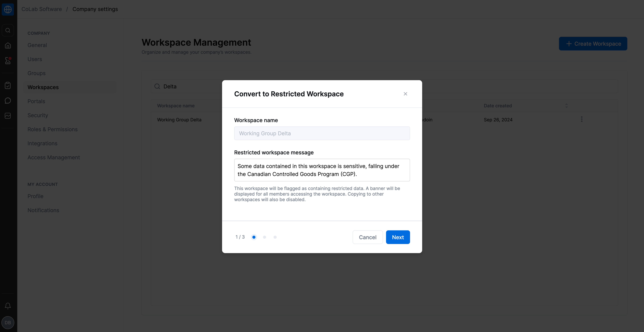Viewport: 644px width, 332px height.
Task: Click the DB user avatar
Action: point(8,323)
